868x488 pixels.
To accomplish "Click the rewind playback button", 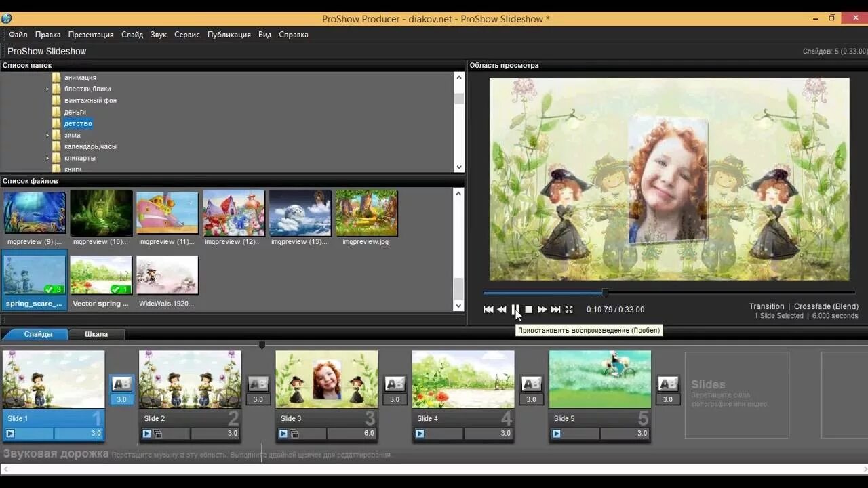I will (x=502, y=310).
